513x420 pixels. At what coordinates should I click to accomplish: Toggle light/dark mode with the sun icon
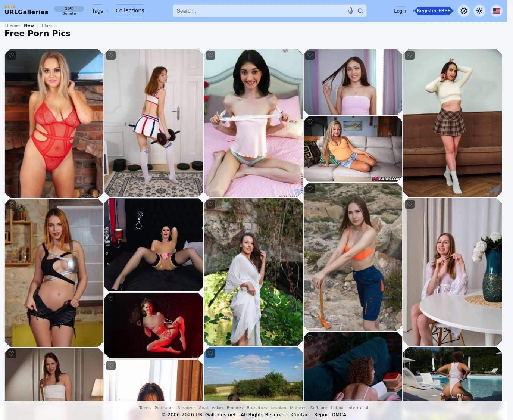[479, 11]
